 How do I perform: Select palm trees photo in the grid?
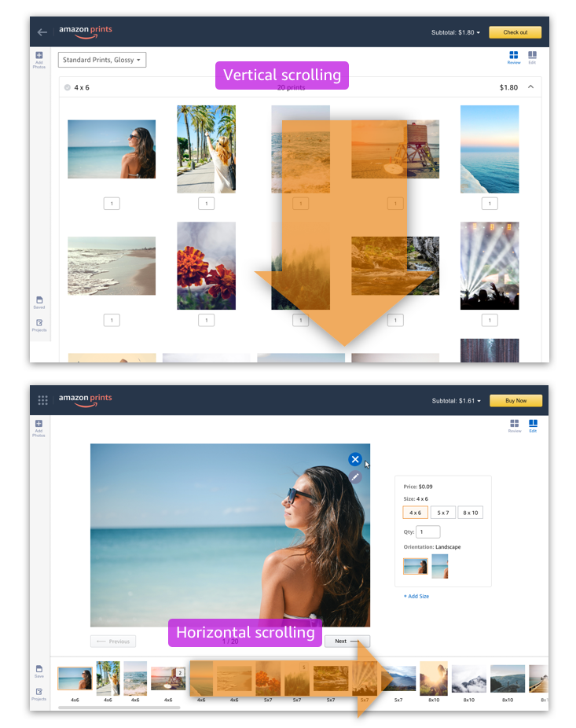206,149
